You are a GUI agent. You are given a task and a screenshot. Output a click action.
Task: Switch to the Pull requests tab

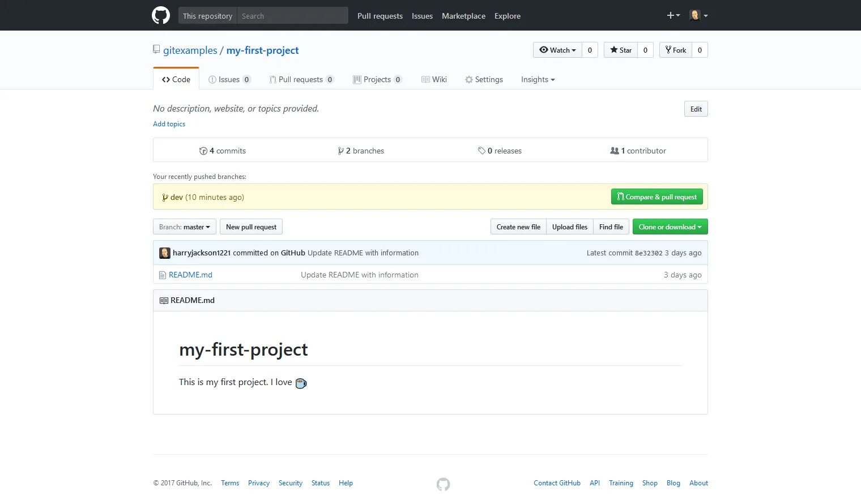[301, 79]
